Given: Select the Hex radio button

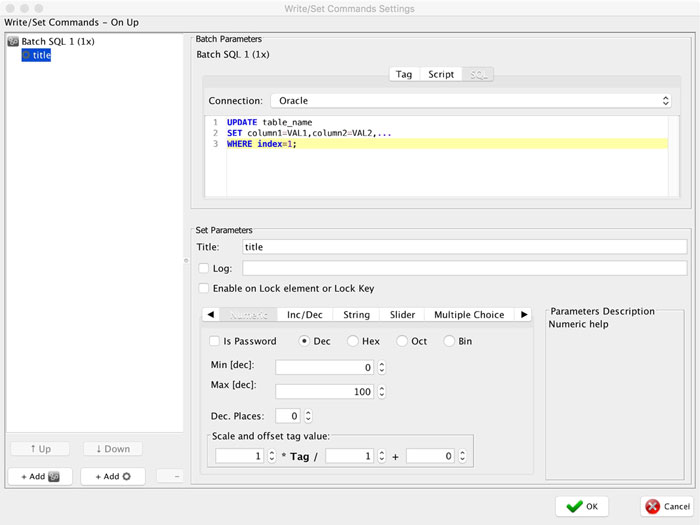Looking at the screenshot, I should point(353,341).
